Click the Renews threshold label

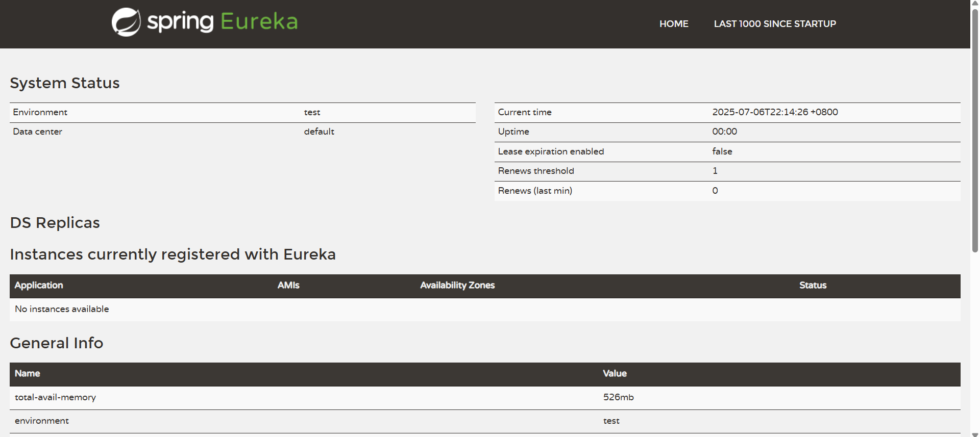(536, 171)
